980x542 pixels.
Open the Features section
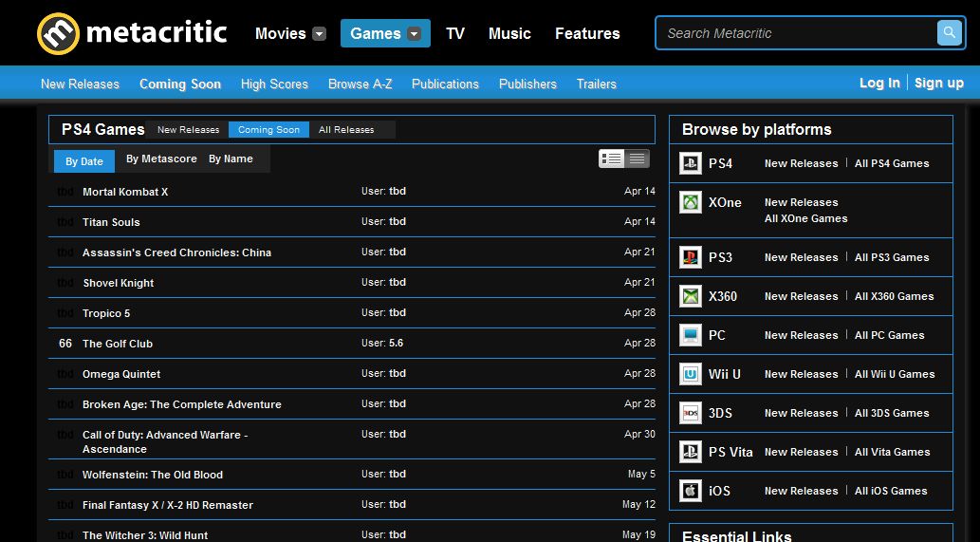point(587,33)
